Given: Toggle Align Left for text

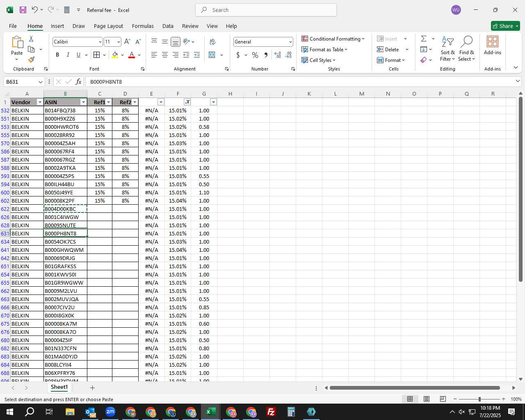Looking at the screenshot, I should (x=154, y=55).
